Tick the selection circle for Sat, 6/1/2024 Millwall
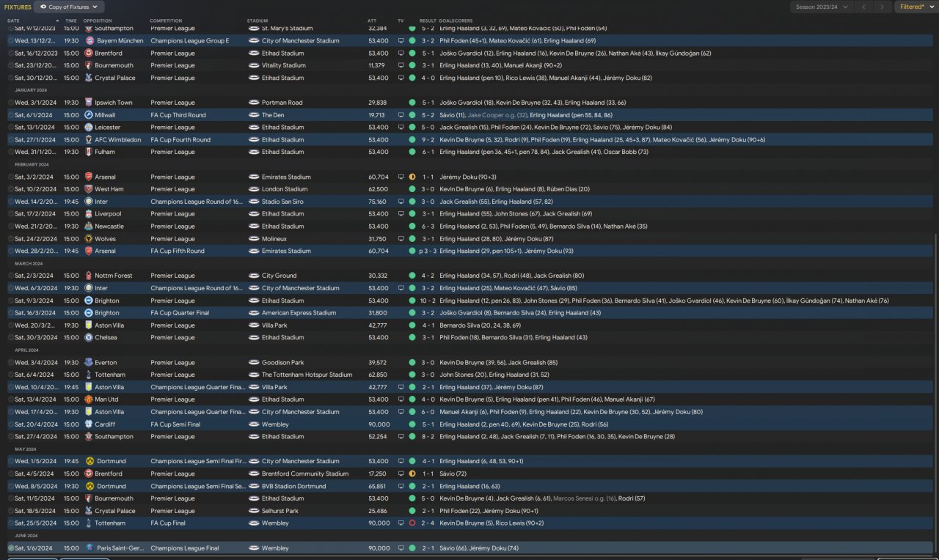 (11, 115)
